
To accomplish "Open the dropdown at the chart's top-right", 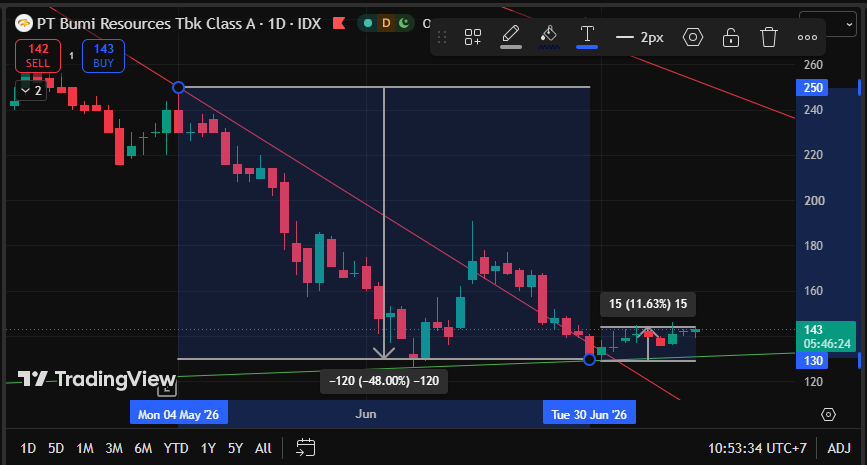I will tap(828, 24).
